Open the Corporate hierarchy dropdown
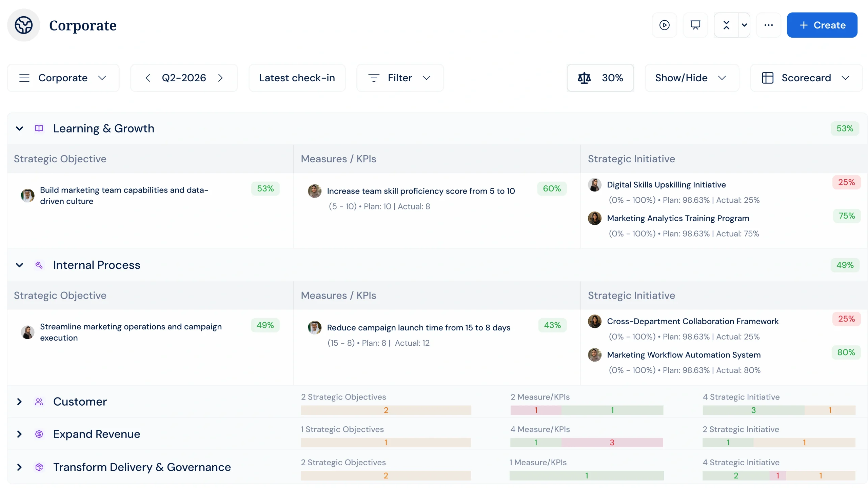This screenshot has width=868, height=488. (x=63, y=78)
